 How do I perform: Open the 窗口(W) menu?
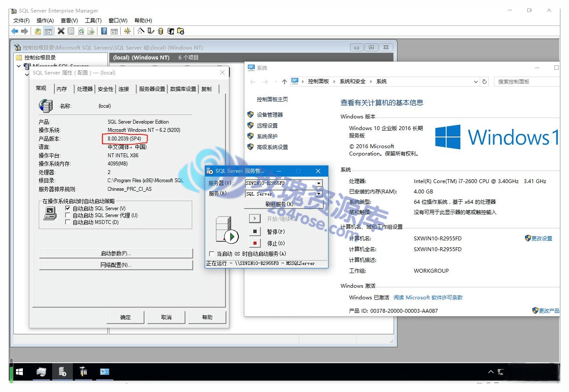click(118, 20)
